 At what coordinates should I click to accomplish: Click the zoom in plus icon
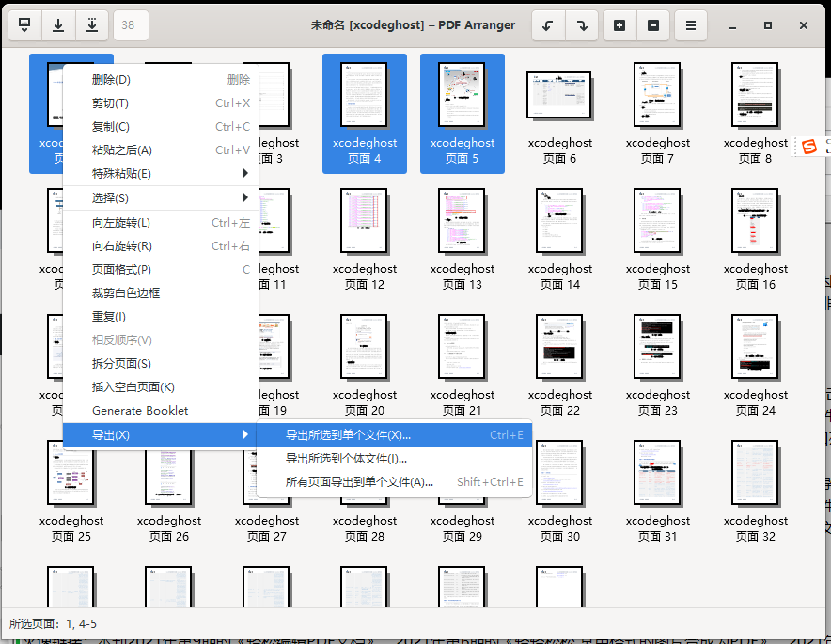click(x=619, y=24)
